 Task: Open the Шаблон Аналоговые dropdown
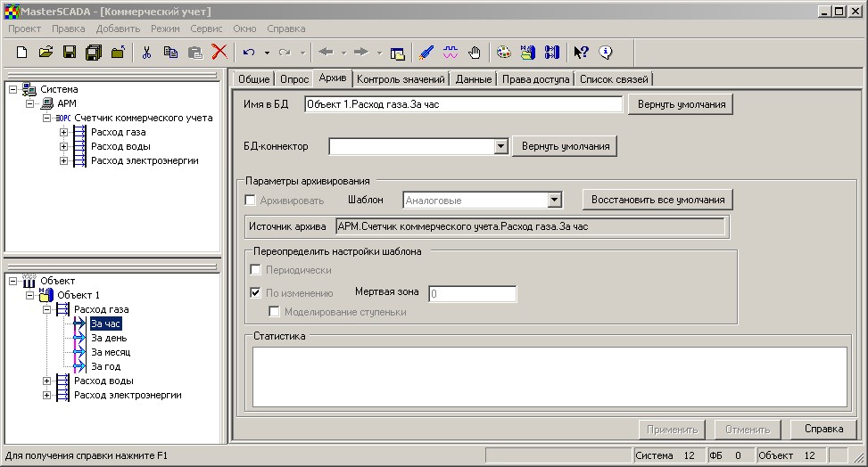(x=555, y=200)
